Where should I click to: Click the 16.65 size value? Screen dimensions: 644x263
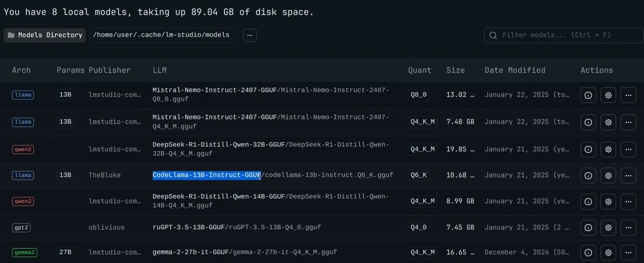(460, 252)
